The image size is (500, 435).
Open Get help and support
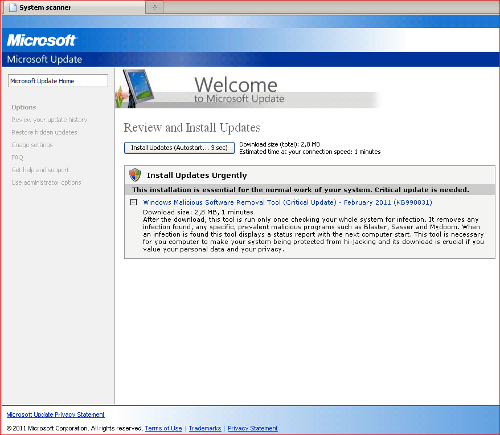point(40,170)
